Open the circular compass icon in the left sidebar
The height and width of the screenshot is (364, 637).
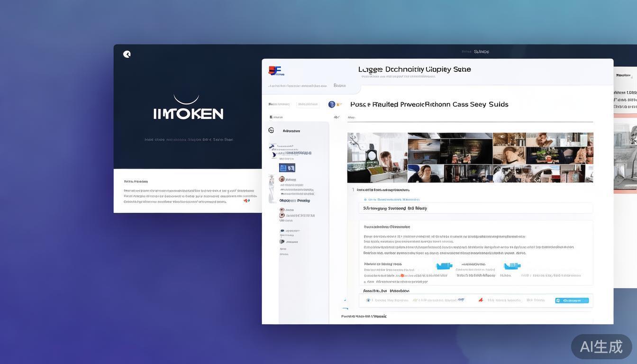click(x=270, y=129)
